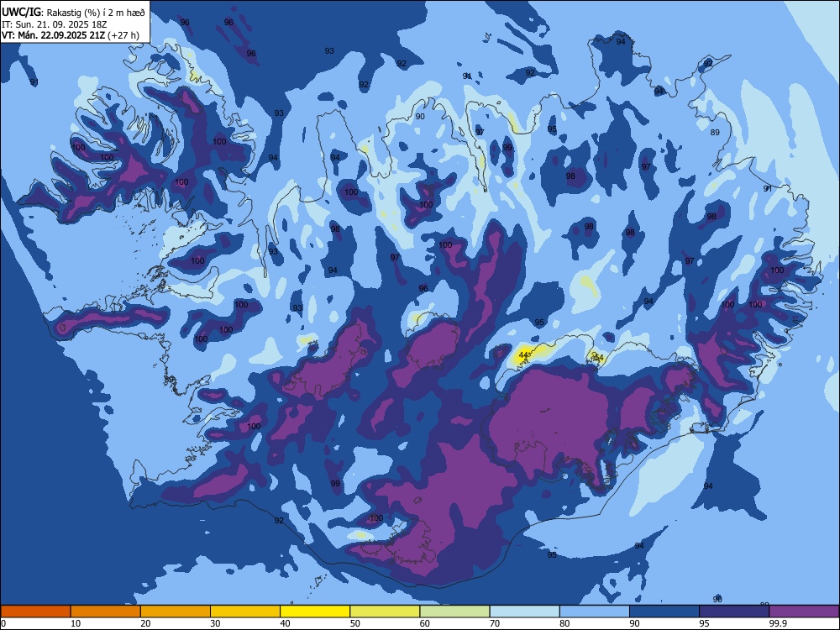The image size is (840, 630).
Task: Click the 80–90 light blue legend swatch
Action: pyautogui.click(x=595, y=612)
